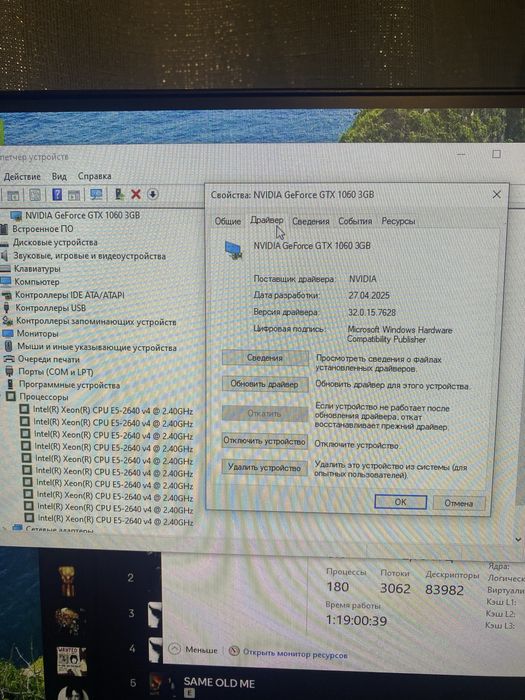This screenshot has height=700, width=525.
Task: Click the driver provider value NVIDIA
Action: (x=362, y=279)
